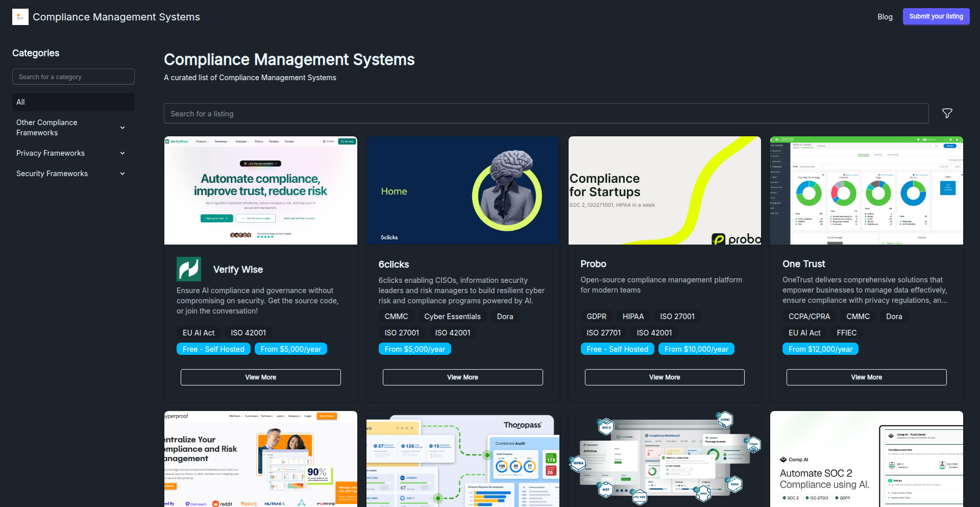The image size is (980, 507).
Task: Click the Probo card title
Action: (x=594, y=264)
